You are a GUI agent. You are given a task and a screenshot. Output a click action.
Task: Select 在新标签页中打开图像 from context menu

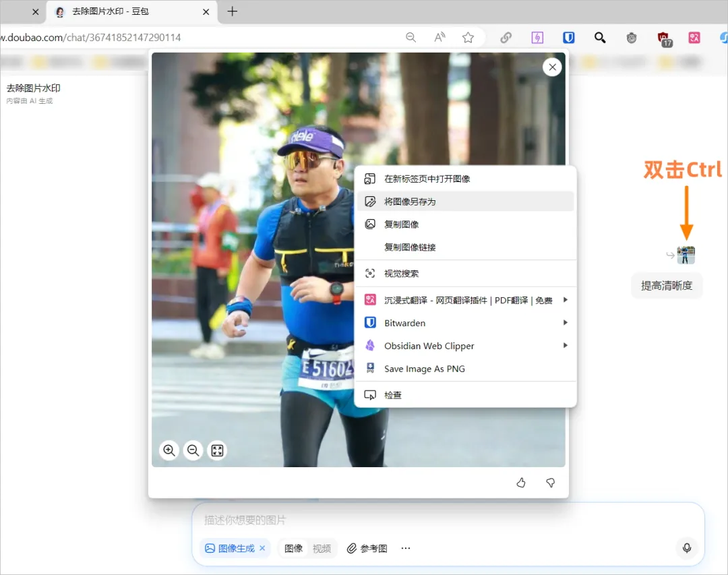tap(465, 179)
